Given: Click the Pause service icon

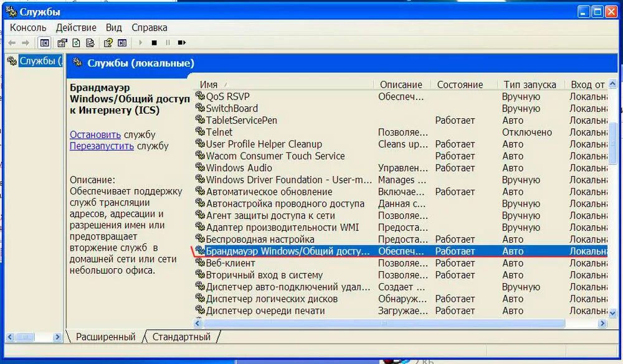Looking at the screenshot, I should click(x=168, y=43).
